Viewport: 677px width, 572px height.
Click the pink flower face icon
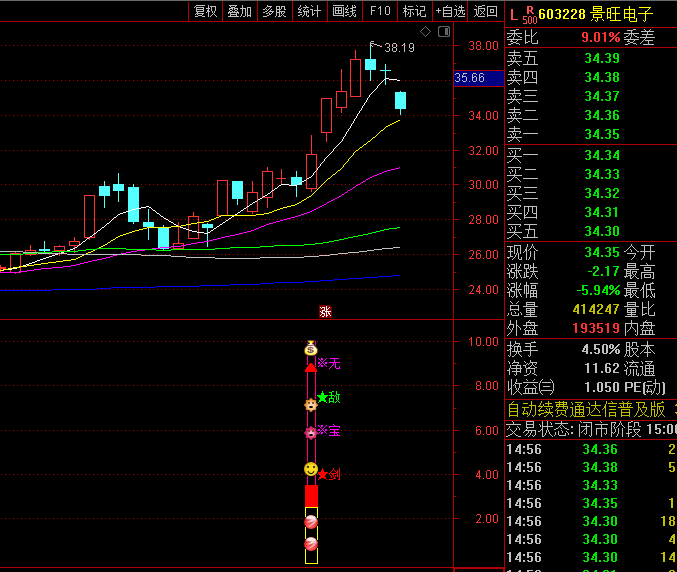coord(311,433)
